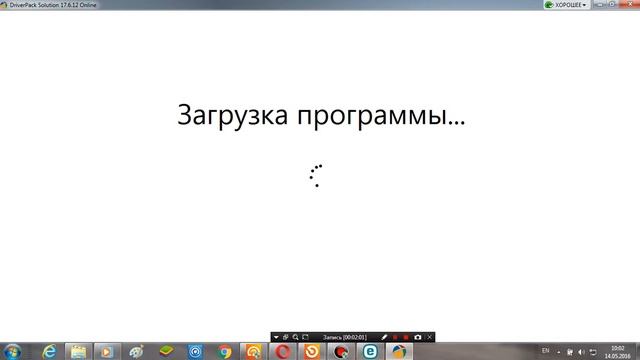Launch BlueStacks from the taskbar
Viewport: 640px width, 360px height.
[x=166, y=351]
